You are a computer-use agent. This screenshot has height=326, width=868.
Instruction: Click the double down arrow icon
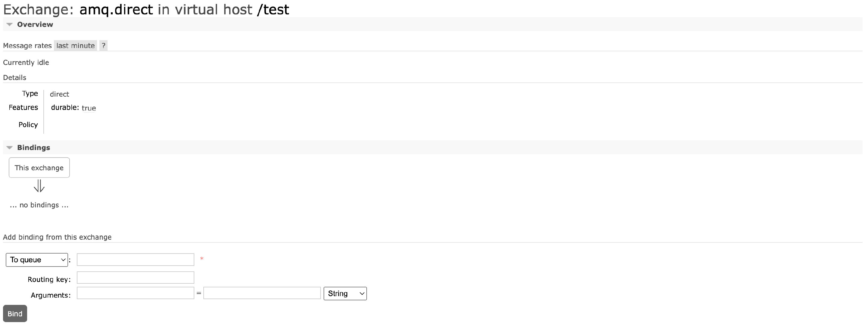(x=39, y=186)
